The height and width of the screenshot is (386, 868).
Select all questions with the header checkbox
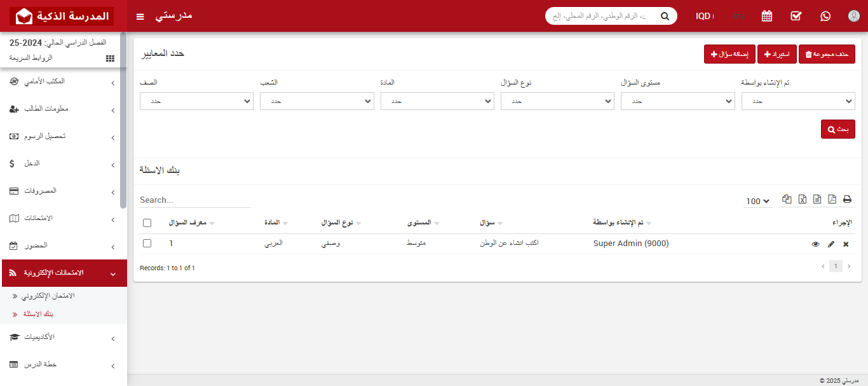147,222
